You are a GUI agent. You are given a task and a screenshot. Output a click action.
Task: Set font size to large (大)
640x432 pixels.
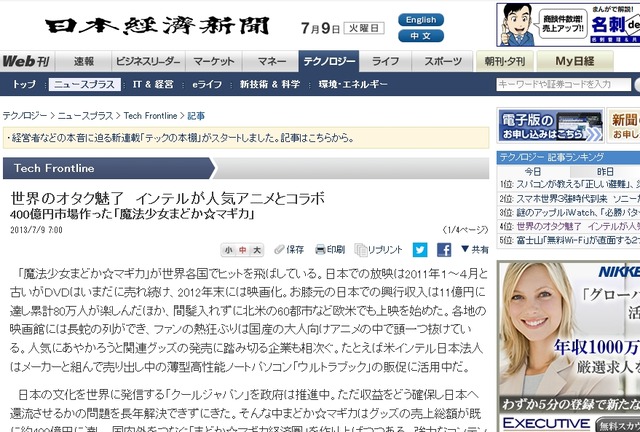(x=257, y=250)
